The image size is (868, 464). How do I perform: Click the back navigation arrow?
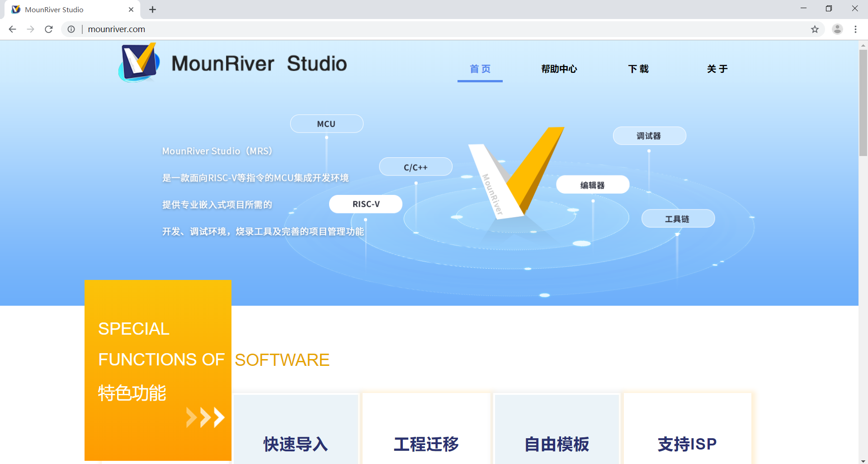(x=12, y=29)
